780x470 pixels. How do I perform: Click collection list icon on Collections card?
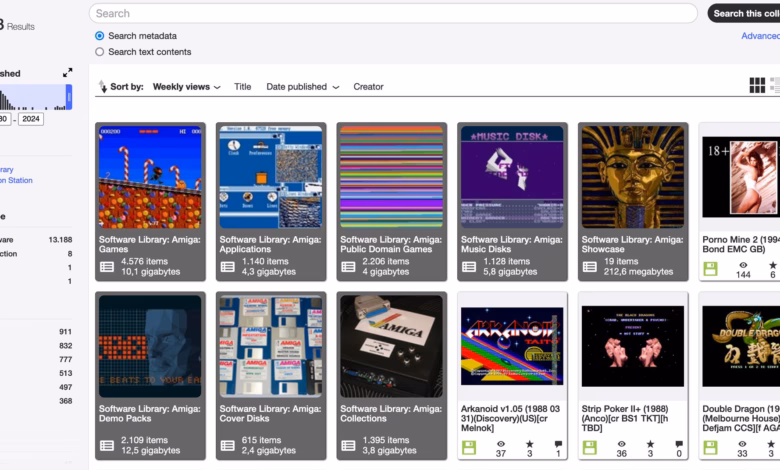[348, 446]
